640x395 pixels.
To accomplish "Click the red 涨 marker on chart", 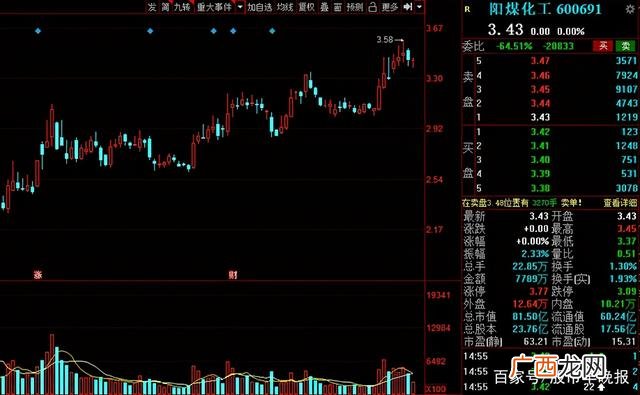I will (x=38, y=275).
